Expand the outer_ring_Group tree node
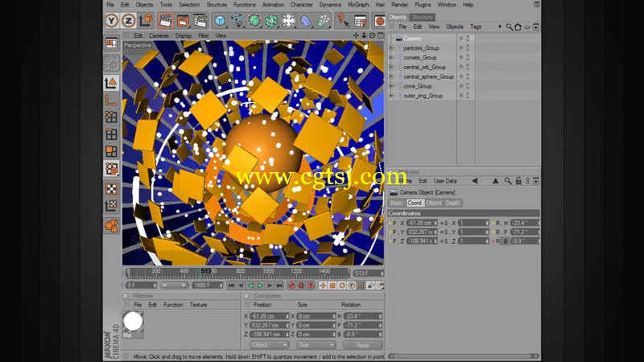 [391, 96]
